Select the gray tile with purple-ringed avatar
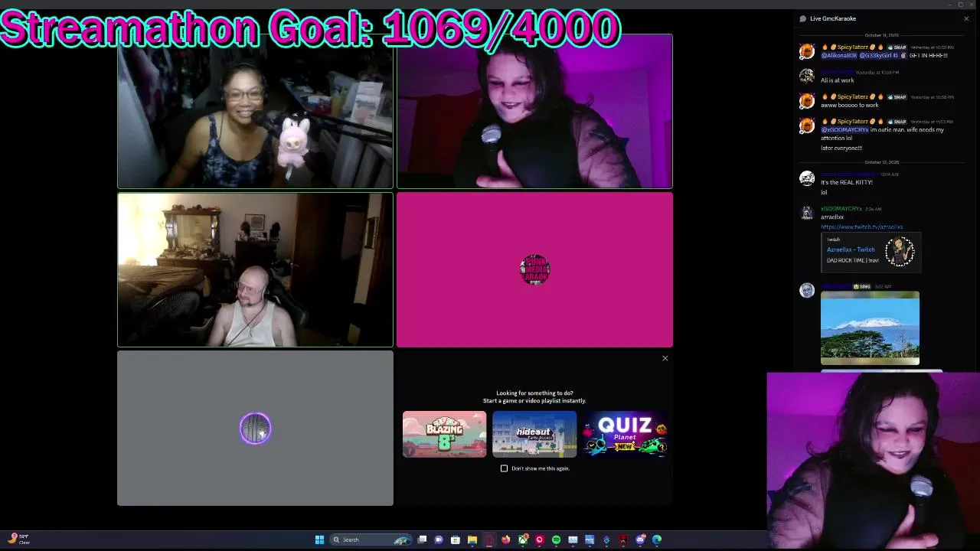This screenshot has height=551, width=980. [x=255, y=429]
